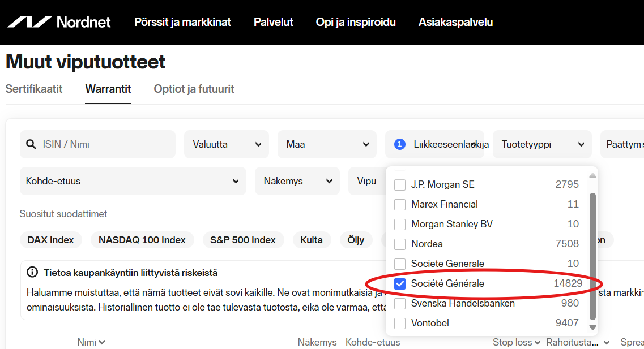This screenshot has height=349, width=644.
Task: Open the Palvelut menu
Action: [x=274, y=22]
